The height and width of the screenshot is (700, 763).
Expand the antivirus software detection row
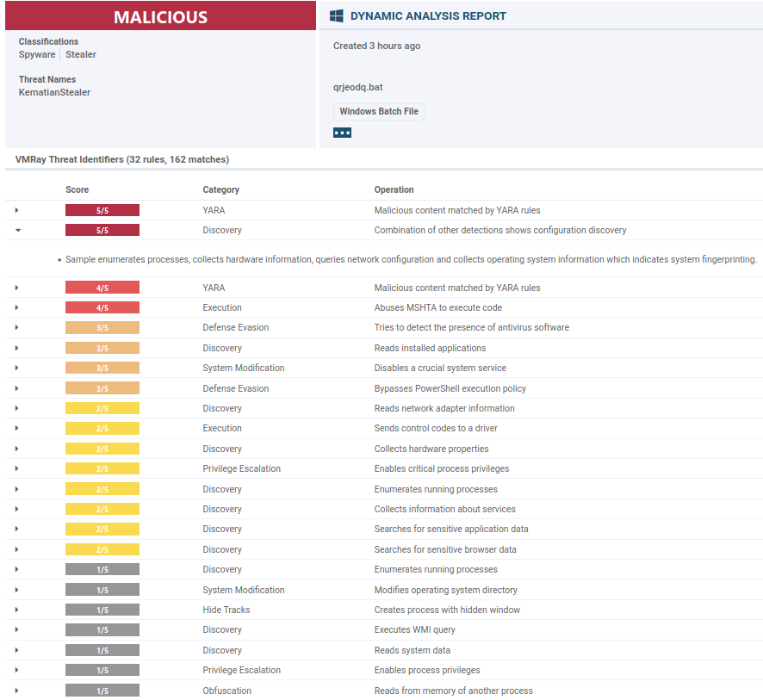[16, 327]
